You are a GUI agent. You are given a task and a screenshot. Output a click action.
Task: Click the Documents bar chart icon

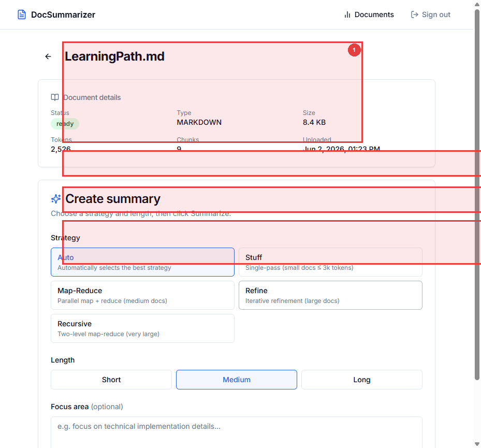pyautogui.click(x=347, y=15)
